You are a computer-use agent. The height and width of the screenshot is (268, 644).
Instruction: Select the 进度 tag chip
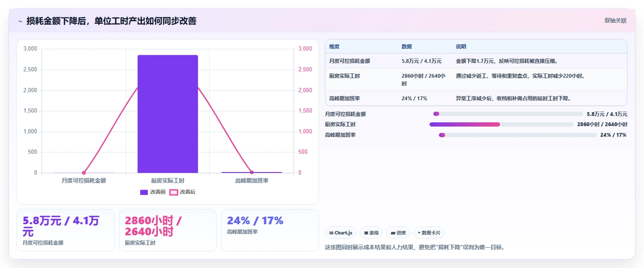pos(398,233)
